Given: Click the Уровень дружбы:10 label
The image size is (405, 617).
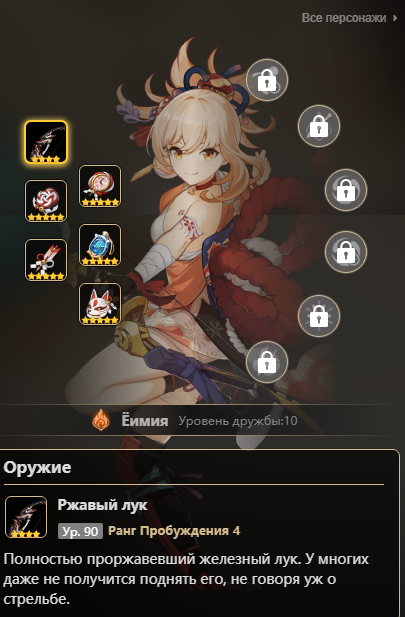Looking at the screenshot, I should [238, 421].
